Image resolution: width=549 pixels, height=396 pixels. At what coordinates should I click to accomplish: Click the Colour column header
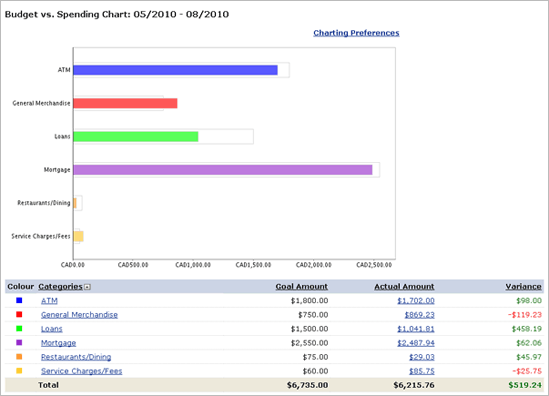21,286
